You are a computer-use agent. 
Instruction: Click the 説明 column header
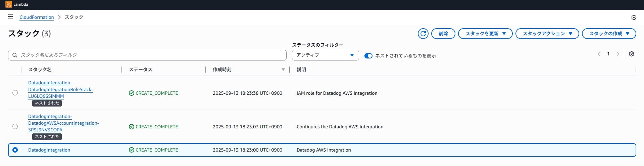coord(301,70)
